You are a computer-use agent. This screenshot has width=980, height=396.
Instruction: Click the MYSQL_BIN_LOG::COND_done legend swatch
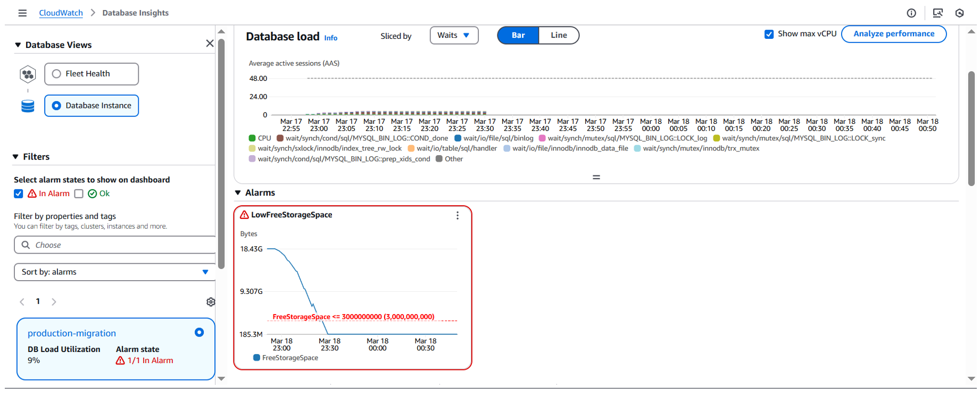coord(280,138)
